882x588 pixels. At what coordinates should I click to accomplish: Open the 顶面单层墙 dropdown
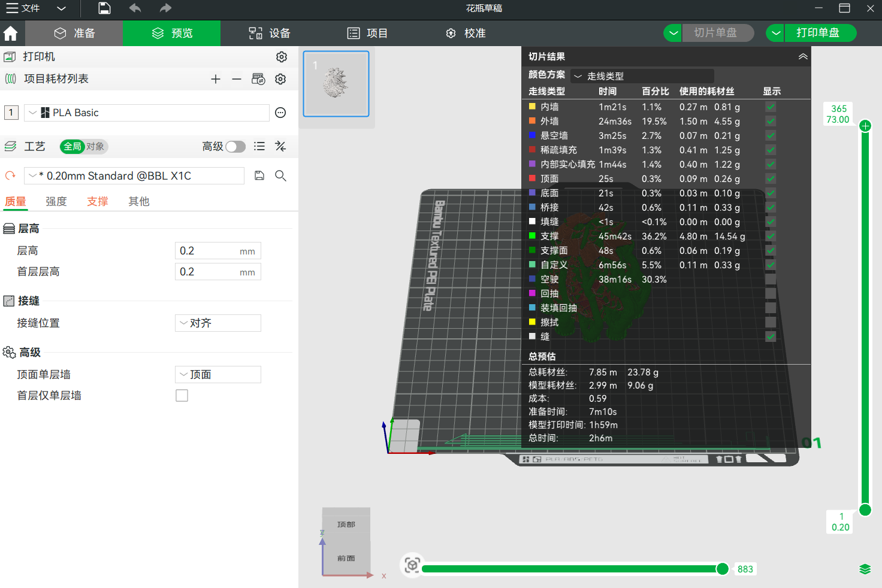pos(218,375)
